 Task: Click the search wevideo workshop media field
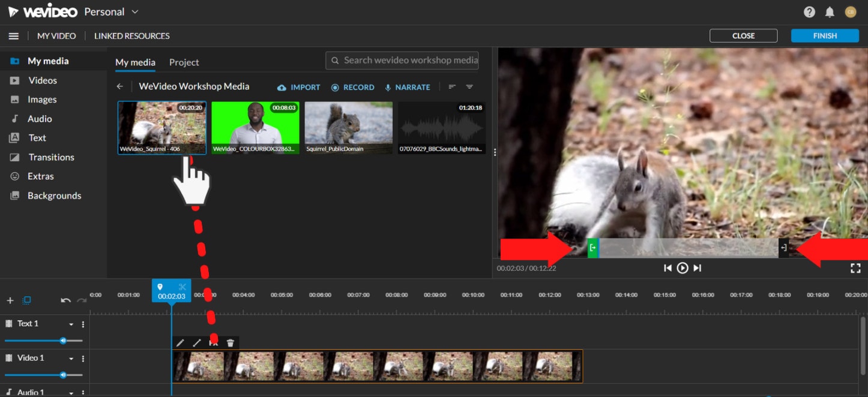(402, 60)
